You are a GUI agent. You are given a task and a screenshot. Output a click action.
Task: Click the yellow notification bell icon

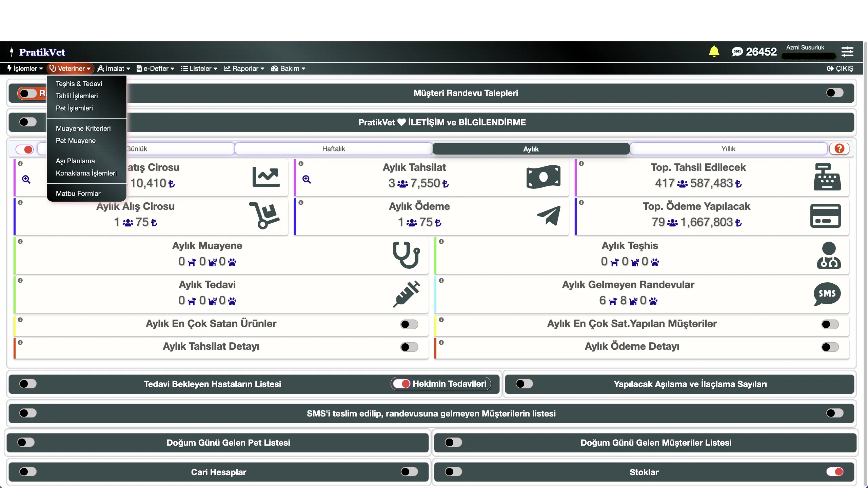tap(714, 52)
